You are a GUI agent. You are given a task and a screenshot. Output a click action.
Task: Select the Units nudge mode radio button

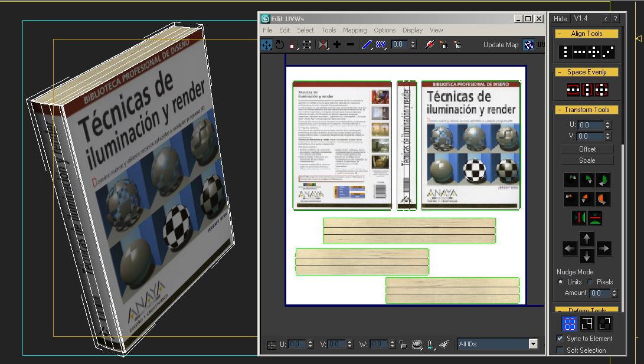coord(560,281)
